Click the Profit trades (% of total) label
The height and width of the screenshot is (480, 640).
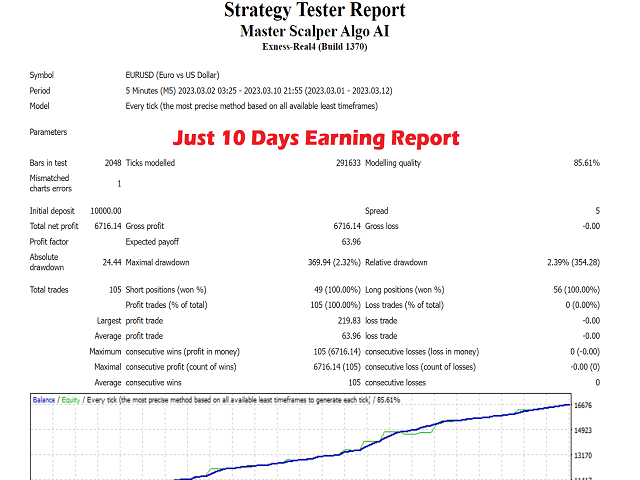point(166,305)
